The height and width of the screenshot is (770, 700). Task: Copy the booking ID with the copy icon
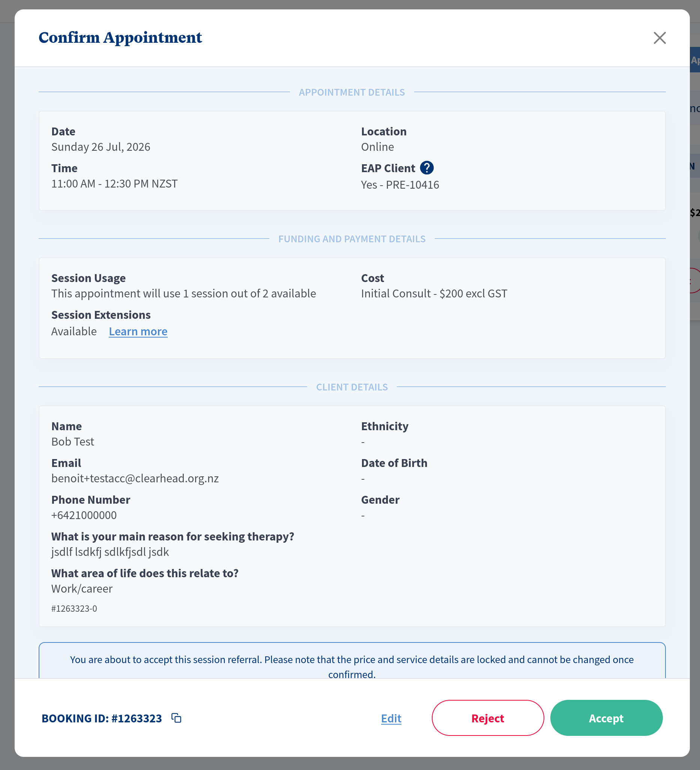[x=176, y=718]
